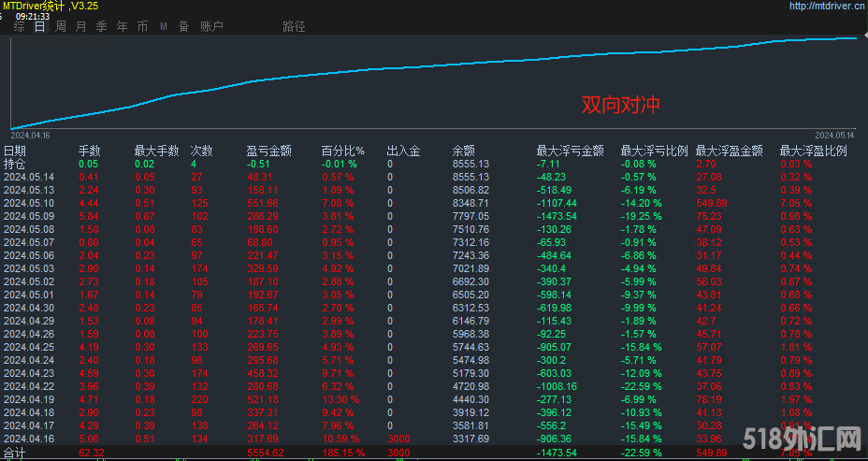Image resolution: width=868 pixels, height=461 pixels.
Task: Click the 最大浮盈比例 column header
Action: [813, 151]
